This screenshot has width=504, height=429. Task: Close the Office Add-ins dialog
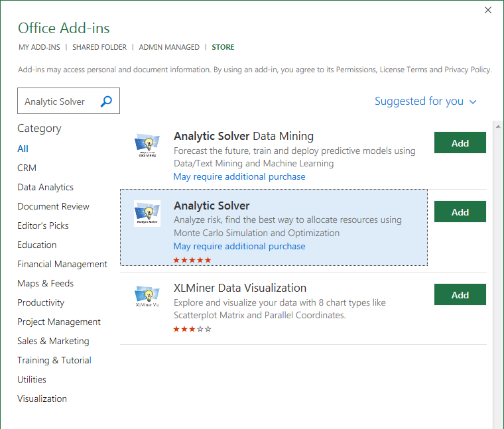(488, 10)
